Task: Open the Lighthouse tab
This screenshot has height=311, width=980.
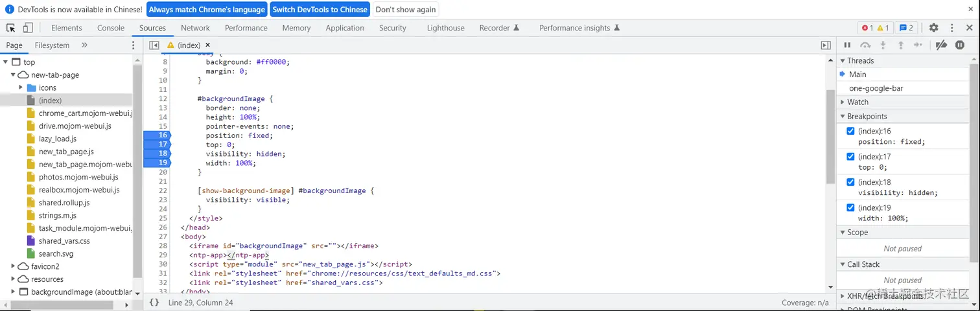Action: (x=446, y=28)
